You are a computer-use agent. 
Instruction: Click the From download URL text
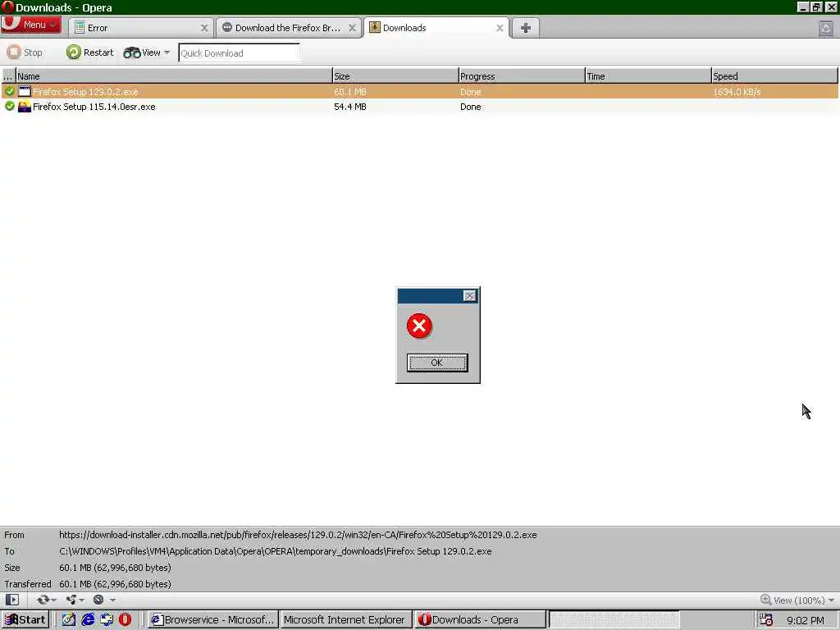(x=298, y=535)
